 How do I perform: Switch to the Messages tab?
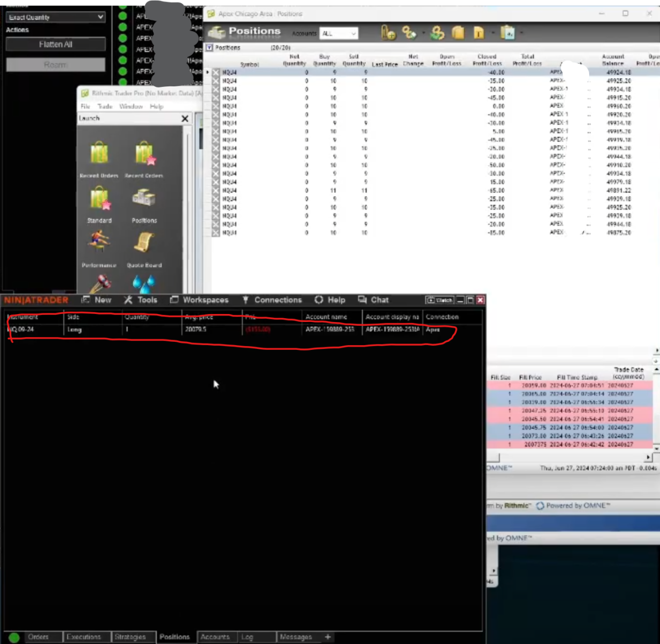295,637
